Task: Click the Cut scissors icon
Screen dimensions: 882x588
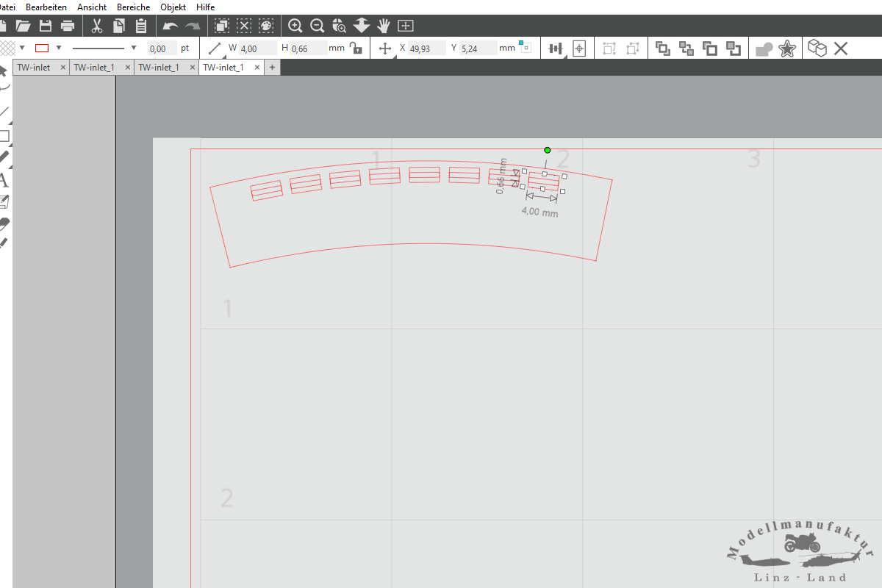Action: tap(96, 26)
